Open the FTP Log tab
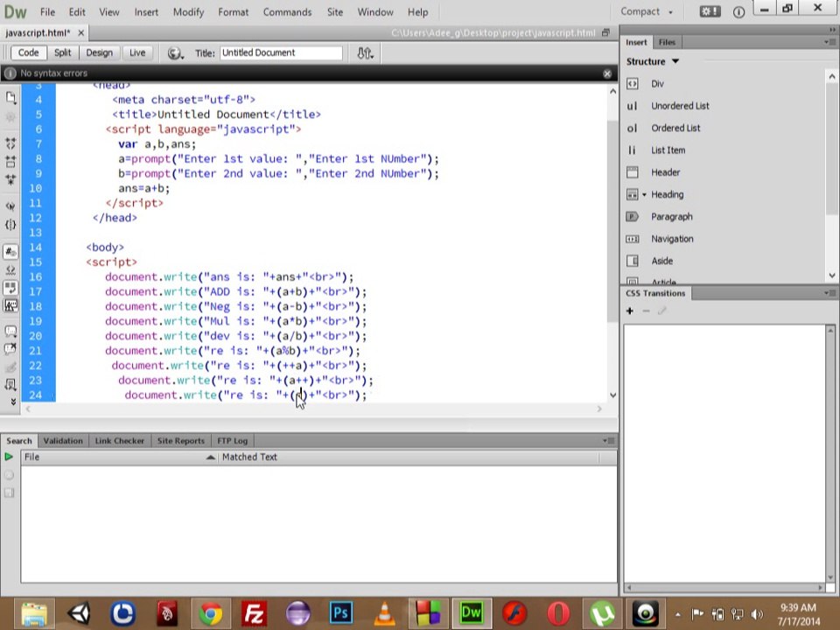The image size is (840, 630). click(233, 441)
